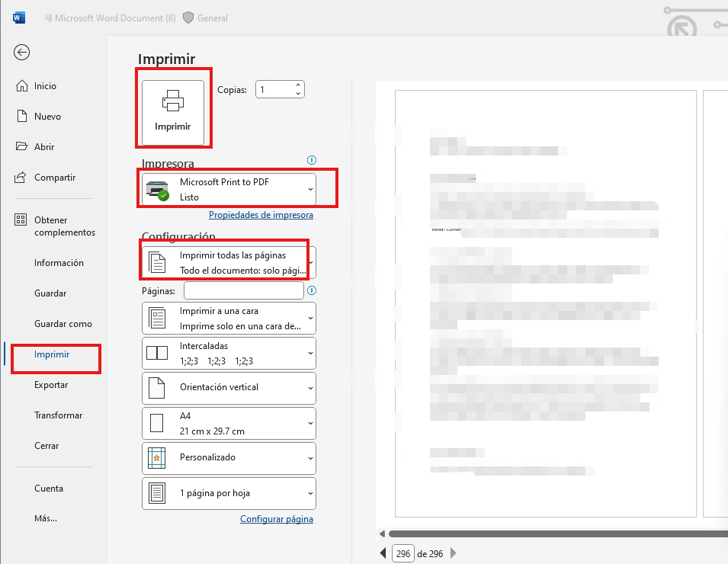Select Exportar in the sidebar
This screenshot has width=728, height=564.
pos(51,385)
